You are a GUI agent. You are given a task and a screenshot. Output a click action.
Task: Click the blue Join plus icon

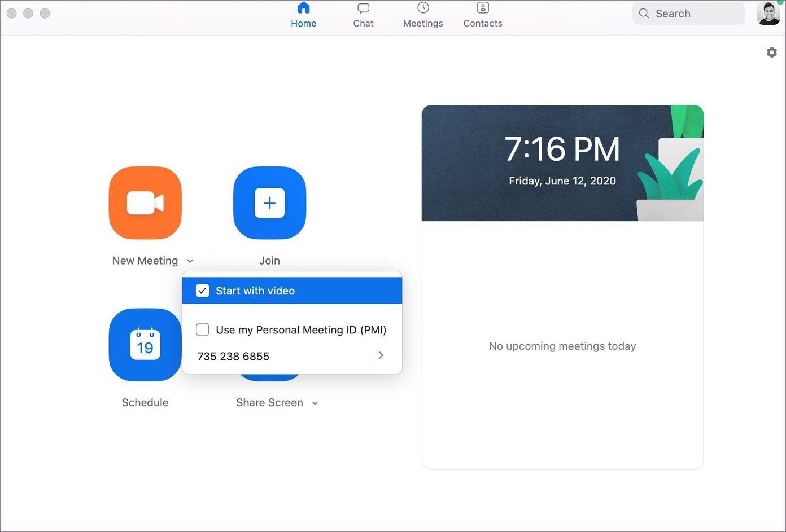point(269,203)
